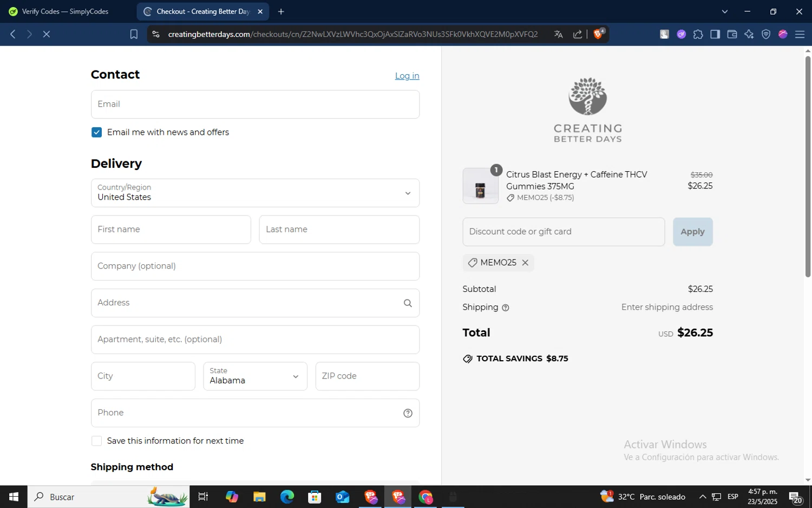Open Chrome from the taskbar
Viewport: 812px width, 508px height.
(x=425, y=497)
